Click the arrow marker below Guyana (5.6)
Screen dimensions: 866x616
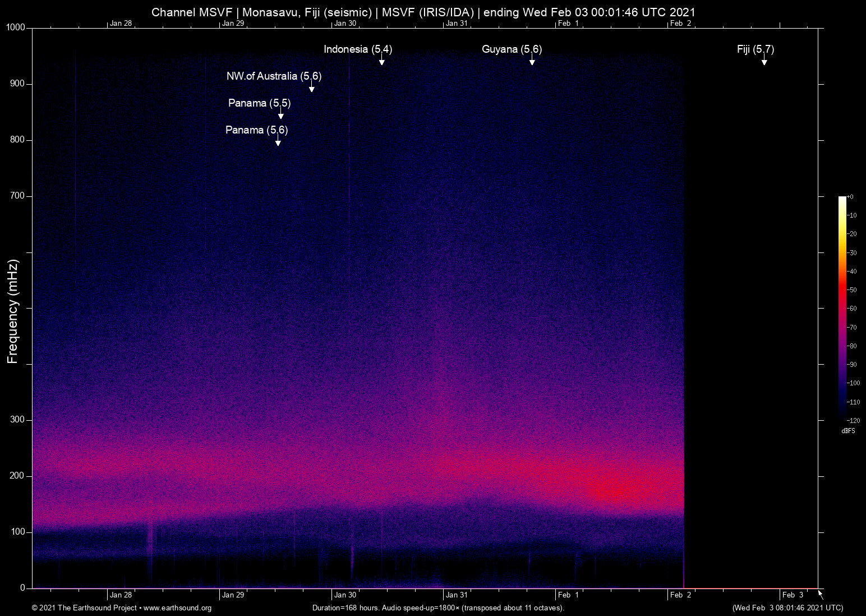pos(532,61)
